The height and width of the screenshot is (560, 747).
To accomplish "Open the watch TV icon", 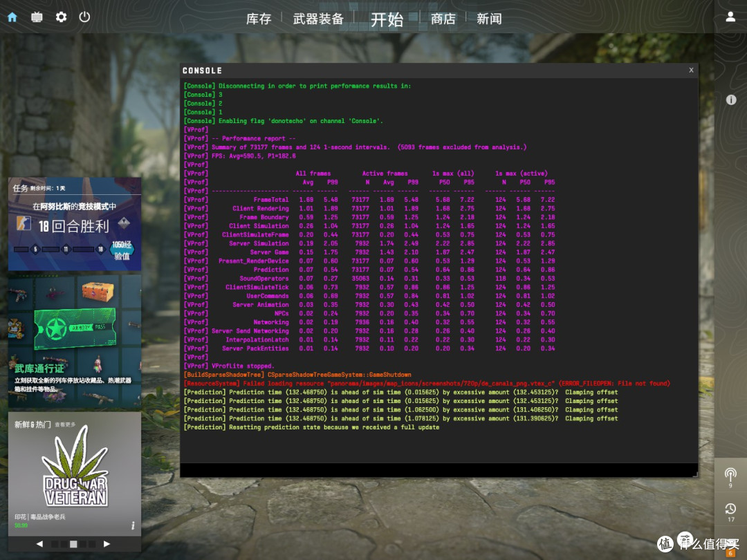I will click(37, 17).
